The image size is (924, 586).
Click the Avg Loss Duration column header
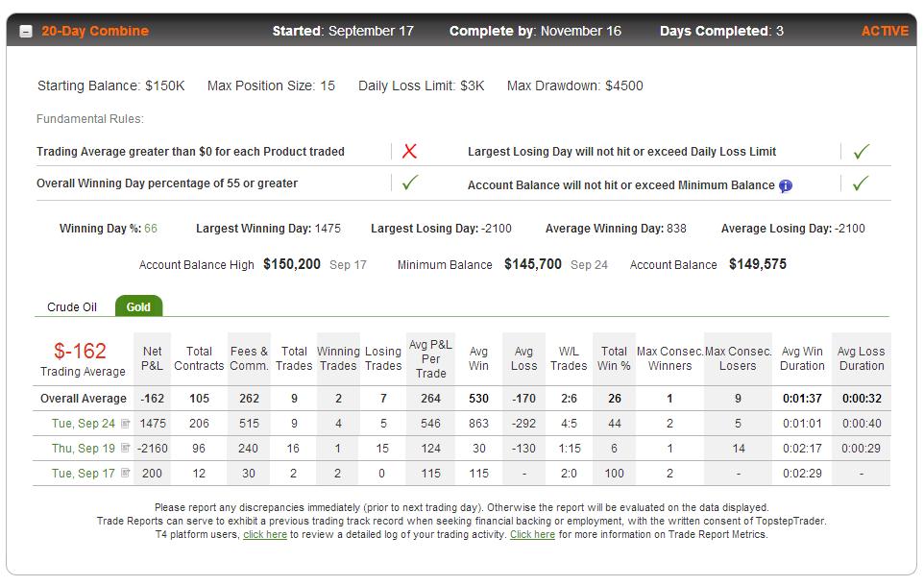[x=862, y=358]
